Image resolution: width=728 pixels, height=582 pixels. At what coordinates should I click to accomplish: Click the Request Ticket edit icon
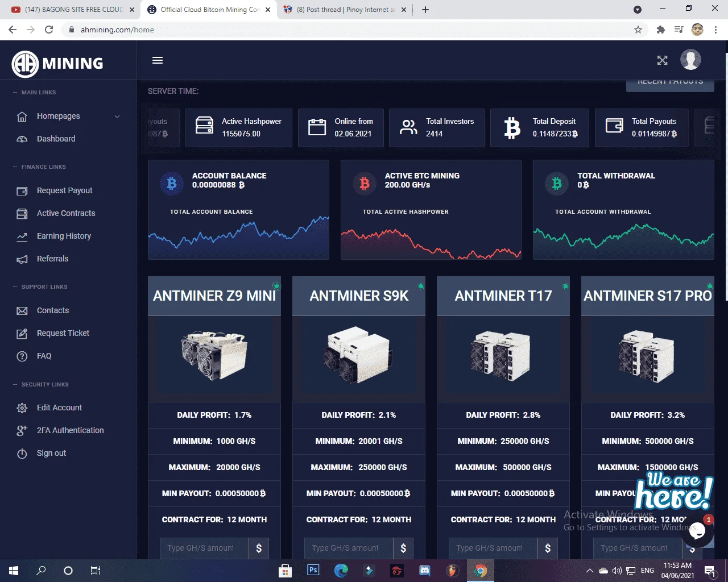click(22, 334)
